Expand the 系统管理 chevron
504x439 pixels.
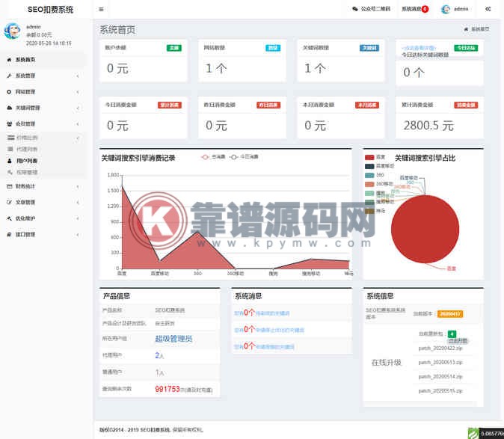tap(78, 76)
